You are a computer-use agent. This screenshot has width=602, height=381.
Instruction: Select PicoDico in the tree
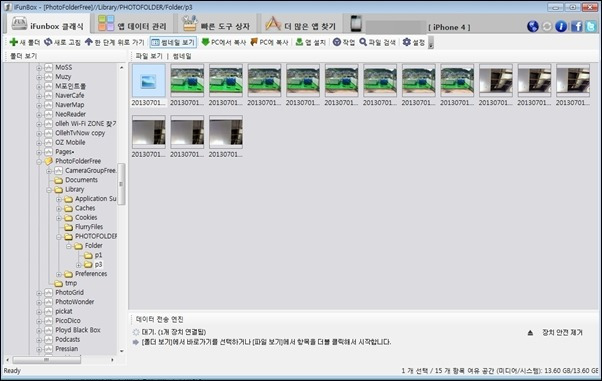[68, 321]
